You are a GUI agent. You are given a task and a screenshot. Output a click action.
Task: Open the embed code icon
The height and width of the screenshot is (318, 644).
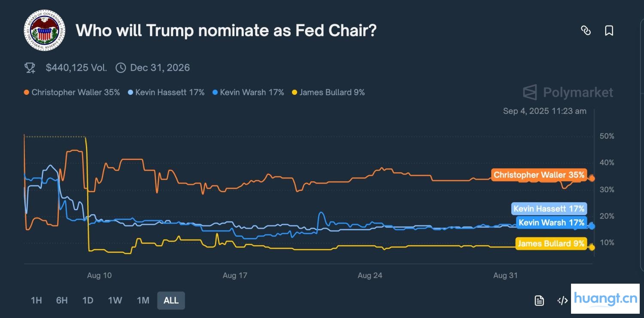(x=562, y=300)
